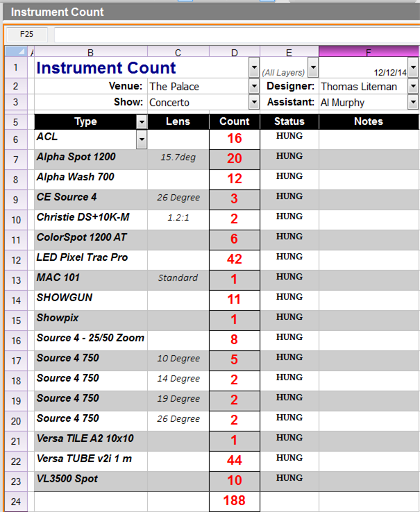This screenshot has height=512, width=420.
Task: Select column F header
Action: coord(368,51)
